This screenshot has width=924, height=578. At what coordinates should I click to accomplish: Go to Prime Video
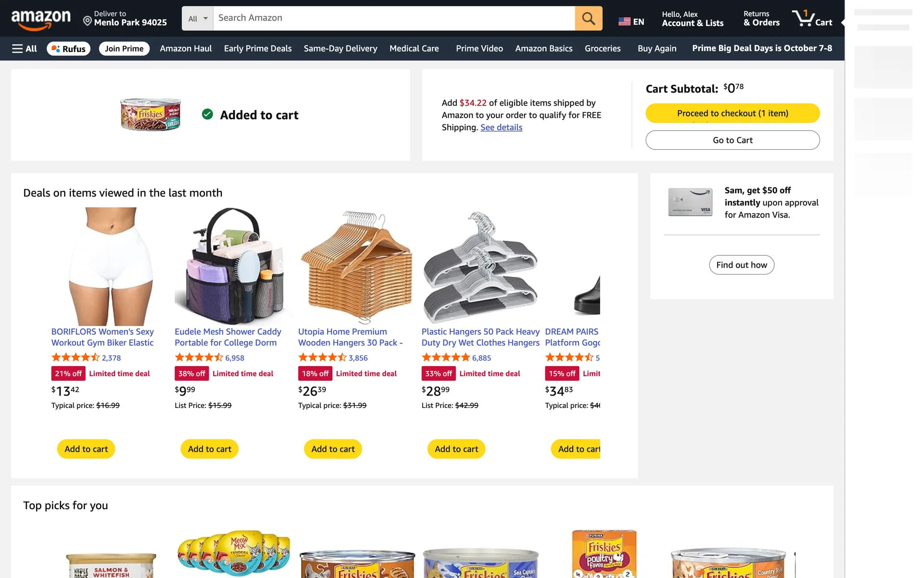click(x=479, y=49)
